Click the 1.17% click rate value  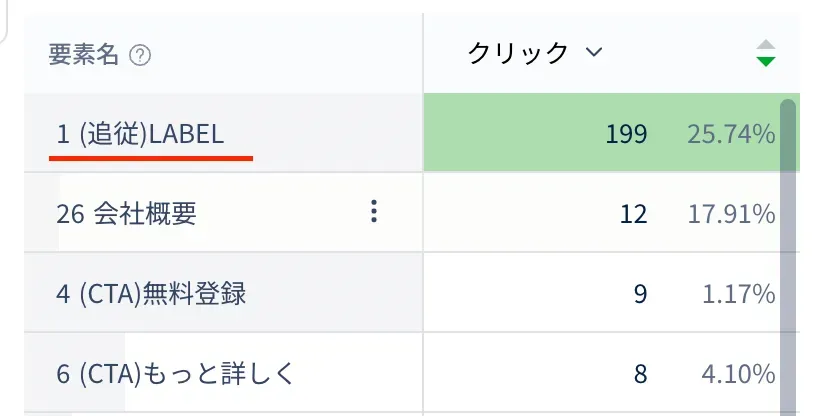pos(738,294)
